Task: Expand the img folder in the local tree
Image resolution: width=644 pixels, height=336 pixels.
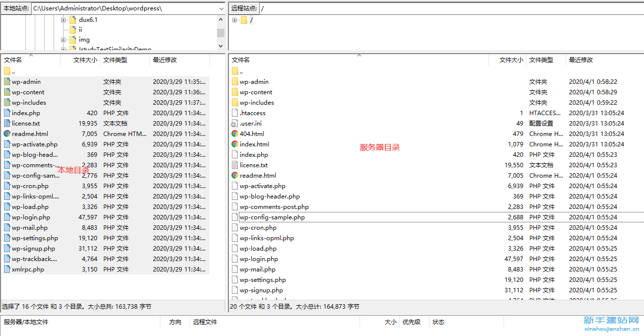Action: (x=63, y=40)
